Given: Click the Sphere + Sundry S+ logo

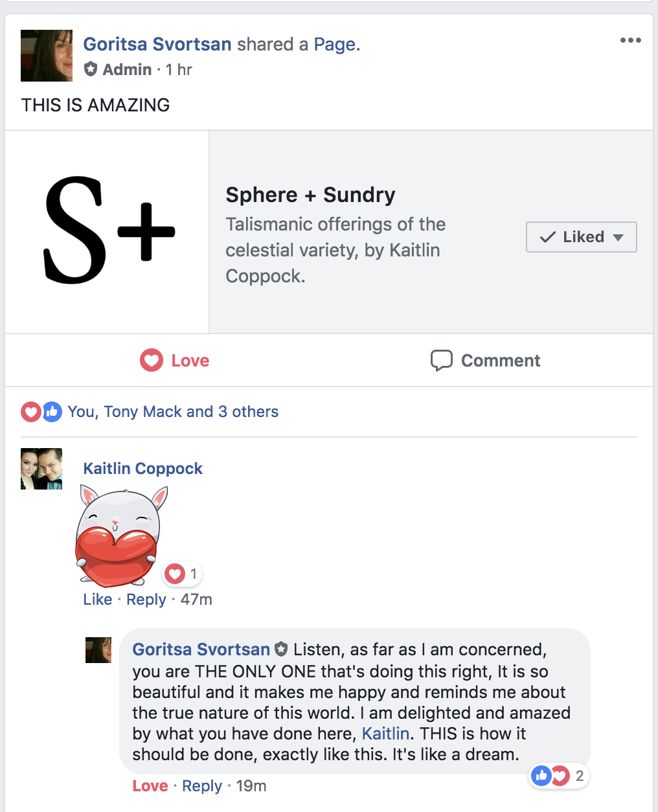Looking at the screenshot, I should coord(108,231).
